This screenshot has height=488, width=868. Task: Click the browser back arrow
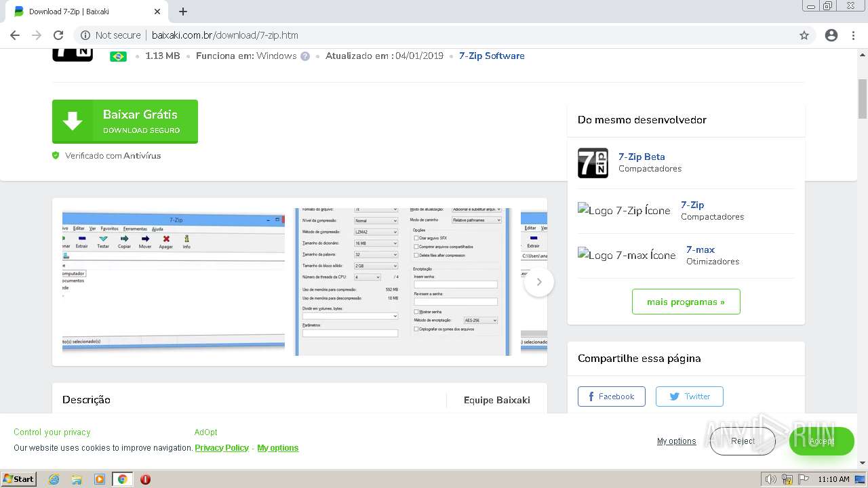coord(15,35)
